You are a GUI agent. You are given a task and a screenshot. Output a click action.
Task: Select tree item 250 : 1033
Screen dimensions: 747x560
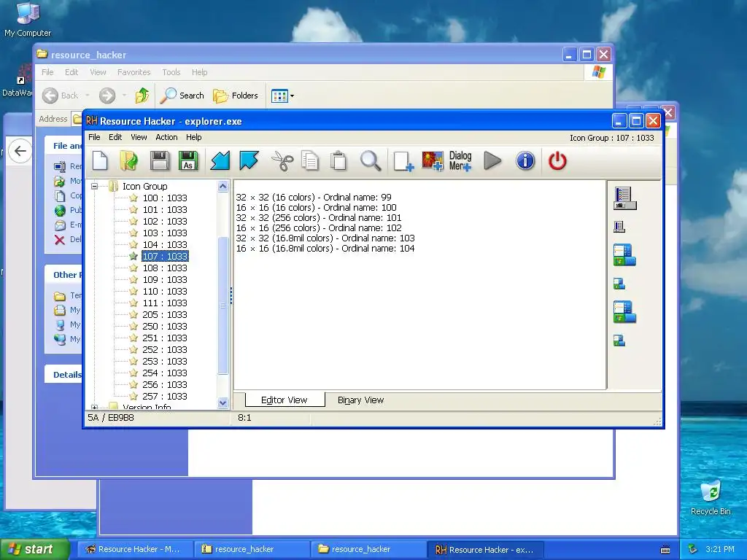pyautogui.click(x=165, y=326)
